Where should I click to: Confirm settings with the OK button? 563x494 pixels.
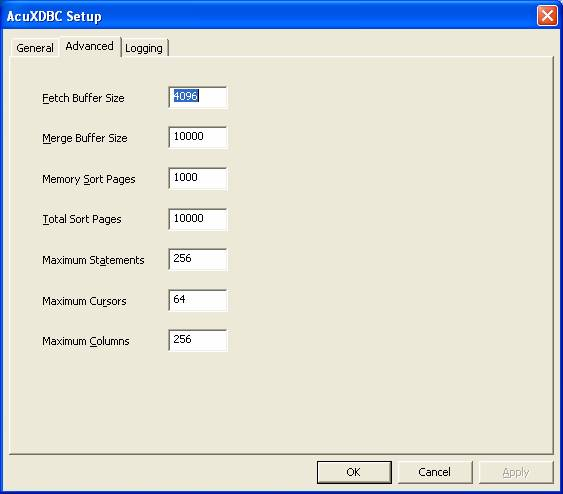pyautogui.click(x=354, y=472)
